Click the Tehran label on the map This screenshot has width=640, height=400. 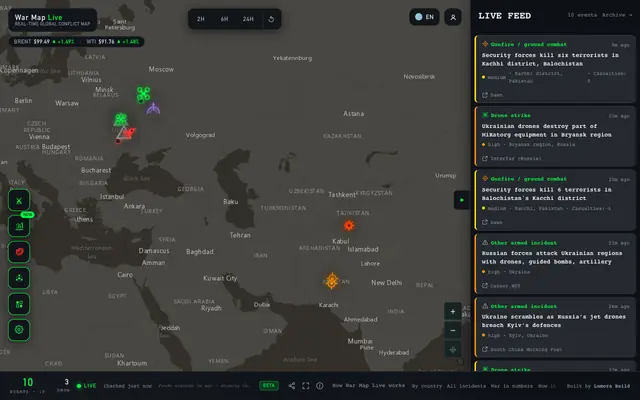coord(240,235)
